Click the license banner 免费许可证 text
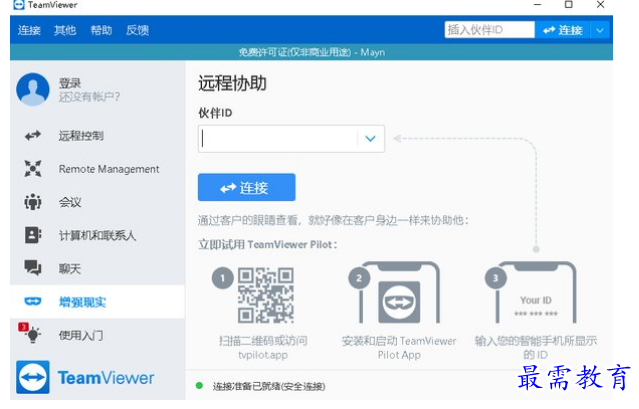The width and height of the screenshot is (639, 409). (311, 53)
